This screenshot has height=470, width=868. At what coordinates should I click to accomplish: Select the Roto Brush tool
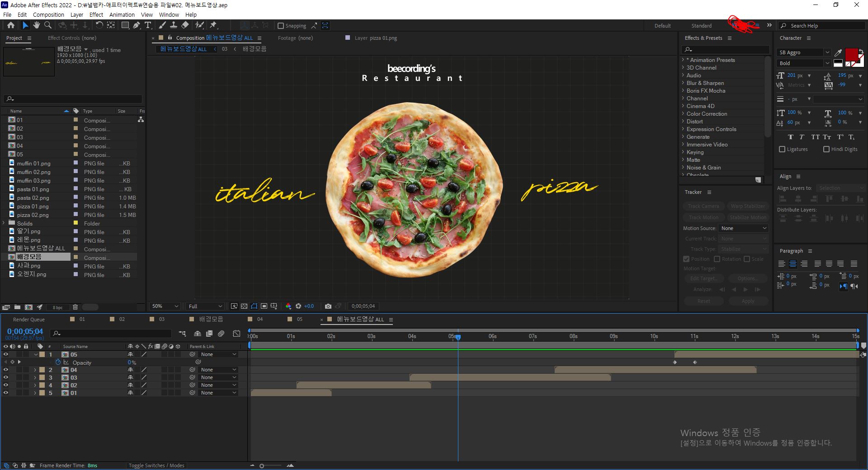click(199, 25)
